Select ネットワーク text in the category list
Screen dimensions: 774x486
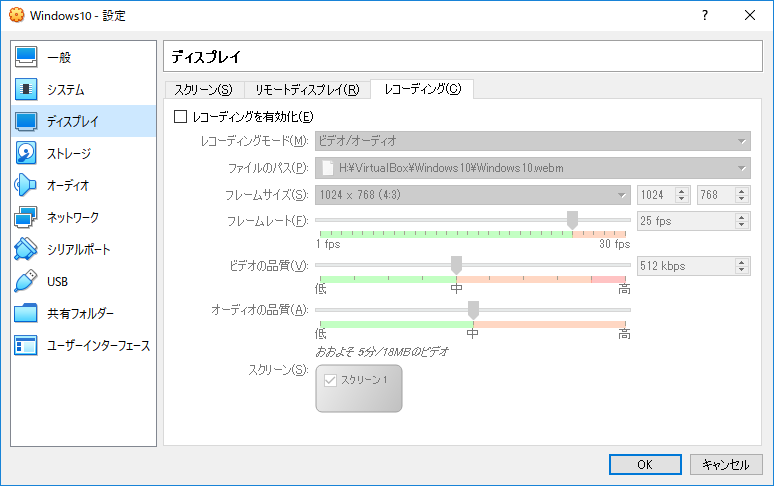(x=73, y=218)
